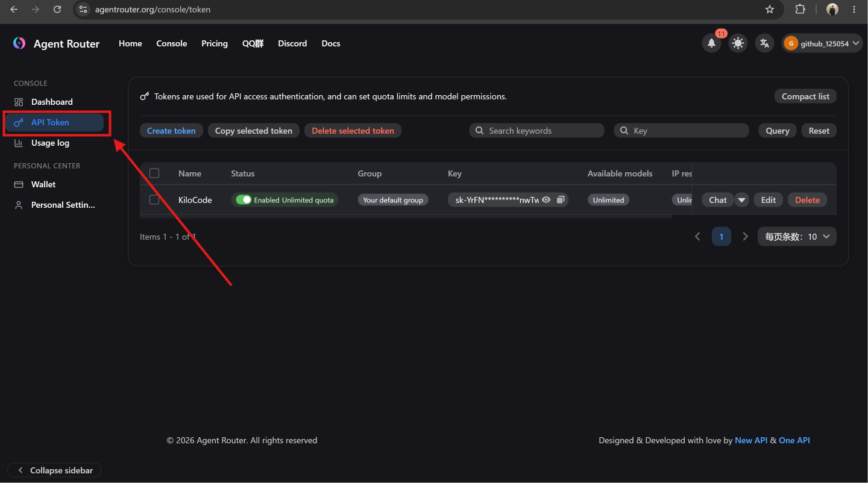Click the Available models column header

[620, 173]
